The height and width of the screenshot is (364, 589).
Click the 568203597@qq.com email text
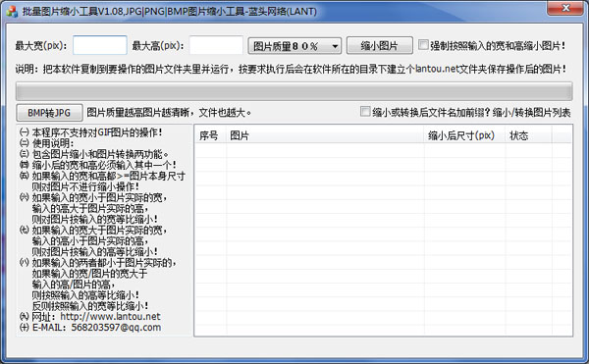click(x=116, y=328)
